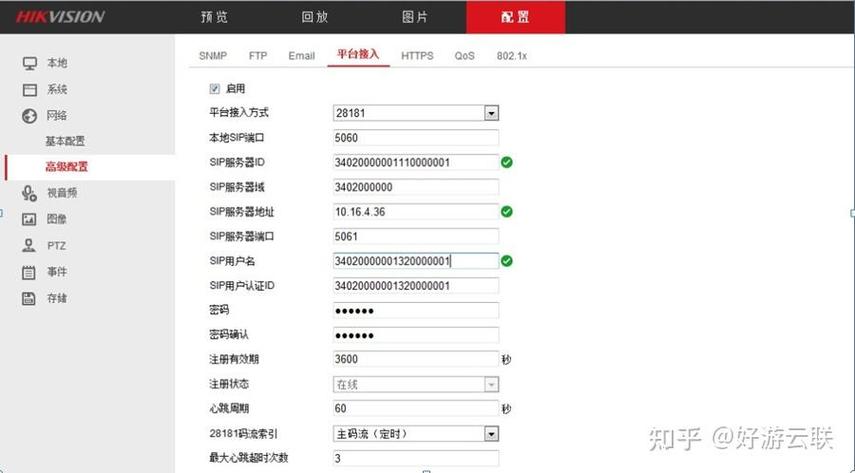Click the 网络 globe icon in sidebar
Image resolution: width=855 pixels, height=473 pixels.
29,116
